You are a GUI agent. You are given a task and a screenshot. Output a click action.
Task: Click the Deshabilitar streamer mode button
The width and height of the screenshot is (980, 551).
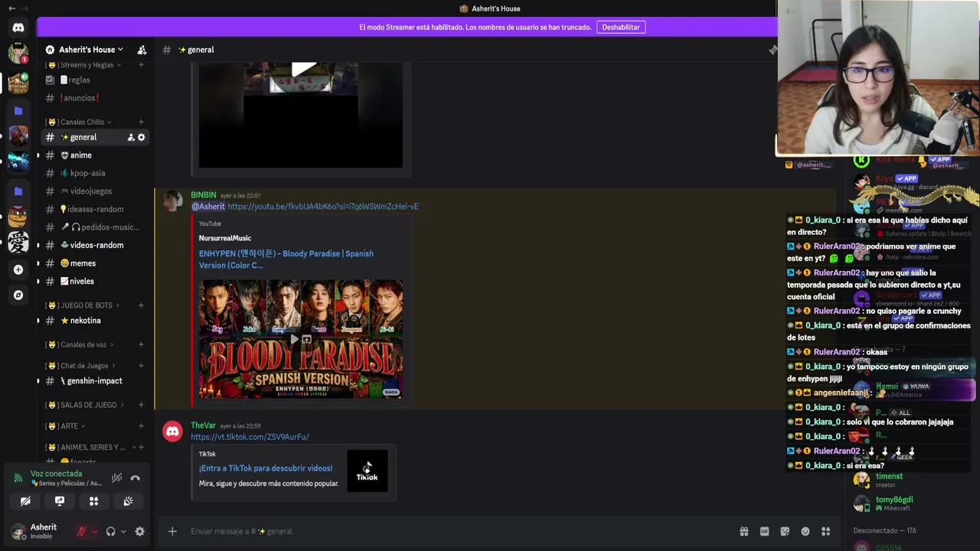pos(621,28)
